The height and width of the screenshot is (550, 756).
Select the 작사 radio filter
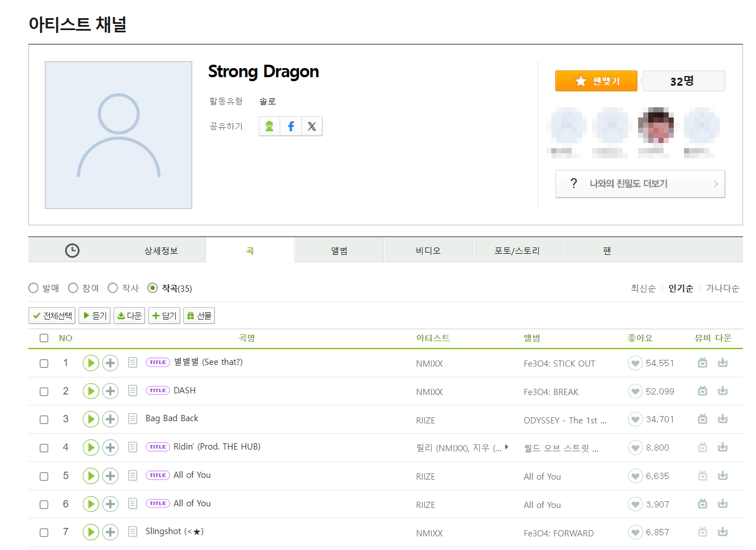click(113, 288)
